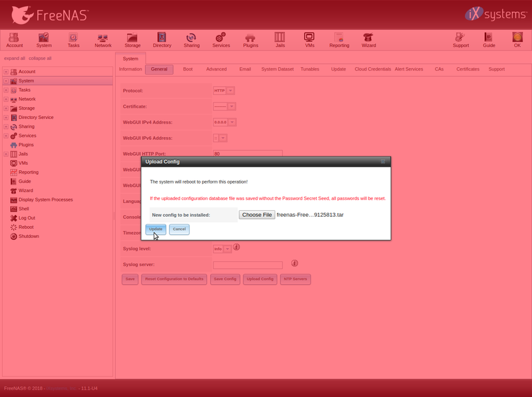Viewport: 532px width, 397px height.
Task: Click Syslog server input field
Action: (x=247, y=265)
